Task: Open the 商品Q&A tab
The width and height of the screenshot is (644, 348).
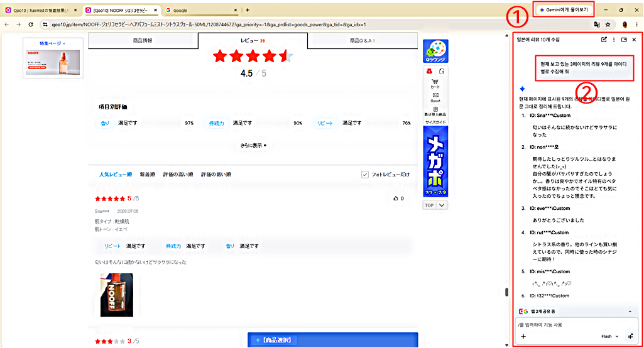Action: click(363, 41)
